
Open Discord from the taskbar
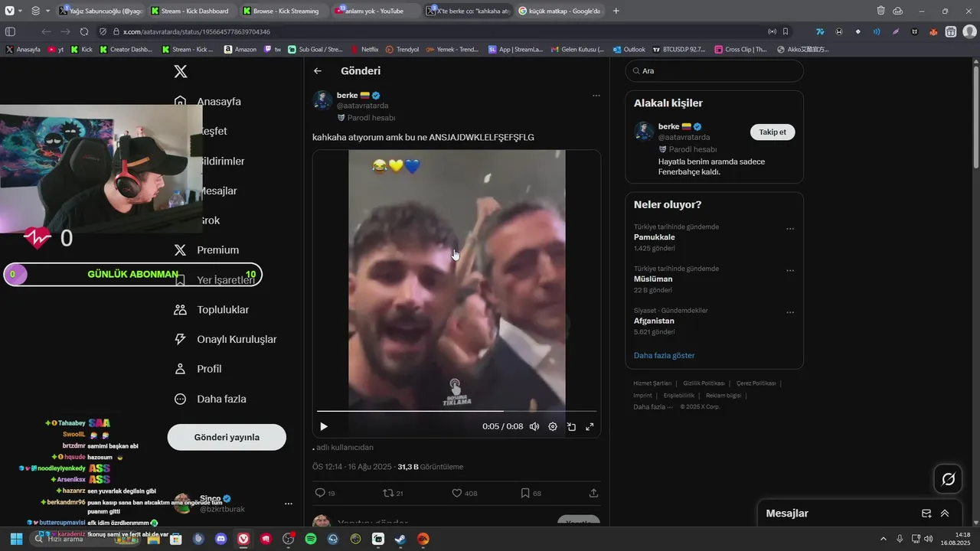click(221, 539)
